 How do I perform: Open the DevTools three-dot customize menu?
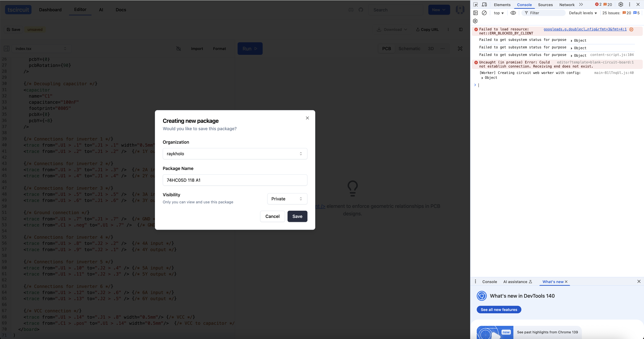[x=629, y=5]
